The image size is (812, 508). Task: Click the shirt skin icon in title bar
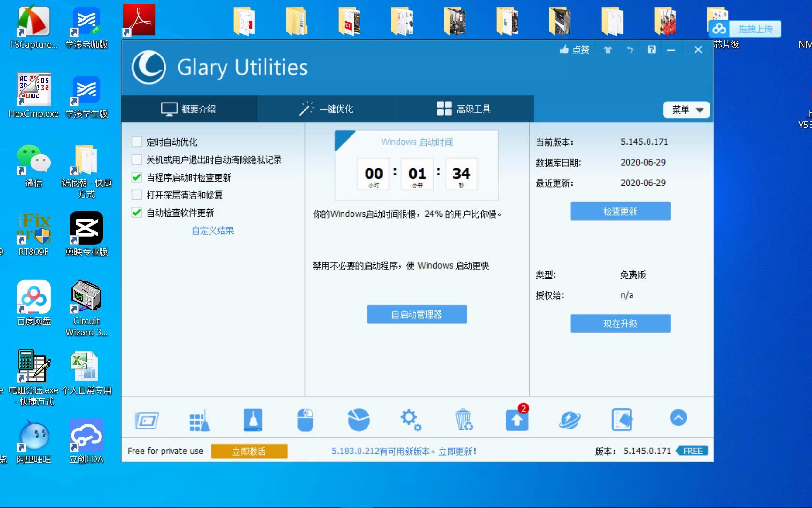(x=608, y=49)
